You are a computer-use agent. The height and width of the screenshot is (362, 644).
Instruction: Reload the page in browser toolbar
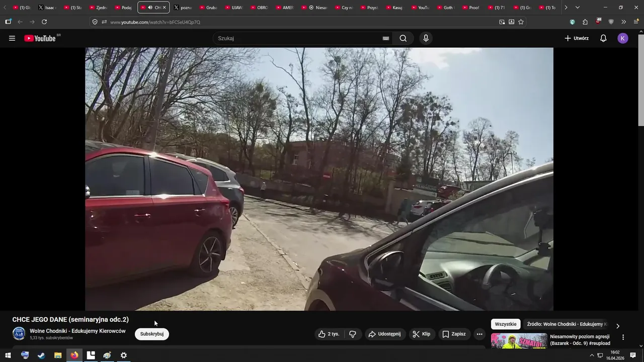click(44, 22)
